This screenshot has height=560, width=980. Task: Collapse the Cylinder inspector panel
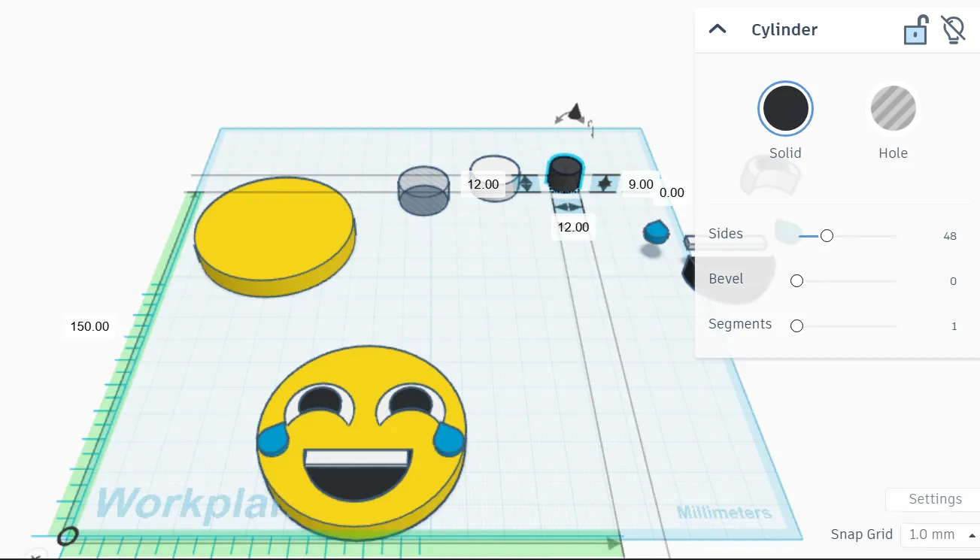point(718,29)
